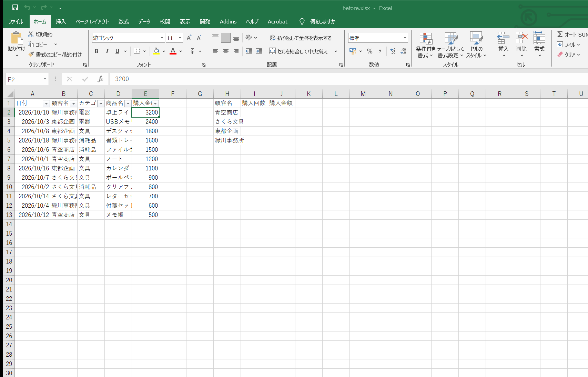Viewport: 588px width, 377px height.
Task: Open the ファイル menu
Action: (16, 21)
